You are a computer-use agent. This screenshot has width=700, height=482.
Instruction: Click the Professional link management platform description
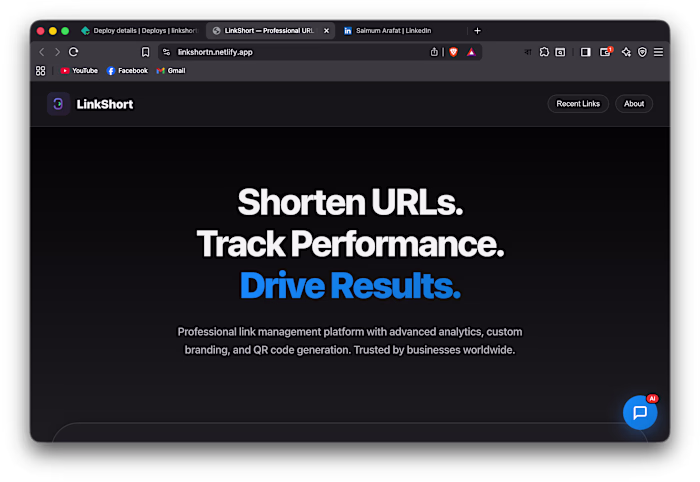350,341
